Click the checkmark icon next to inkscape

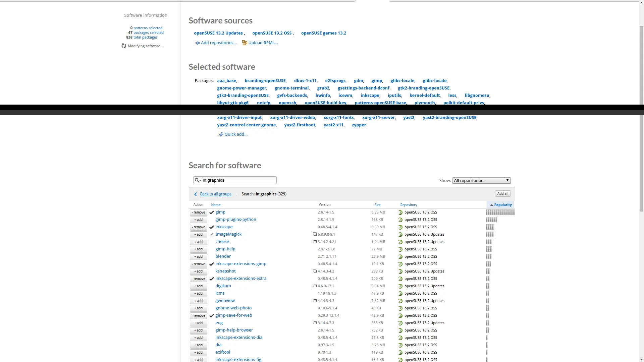pyautogui.click(x=212, y=227)
